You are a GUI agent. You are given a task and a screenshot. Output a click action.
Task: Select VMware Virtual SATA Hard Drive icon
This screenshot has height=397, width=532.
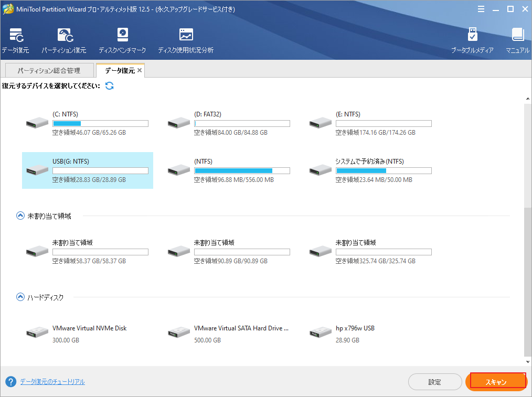[x=179, y=332]
